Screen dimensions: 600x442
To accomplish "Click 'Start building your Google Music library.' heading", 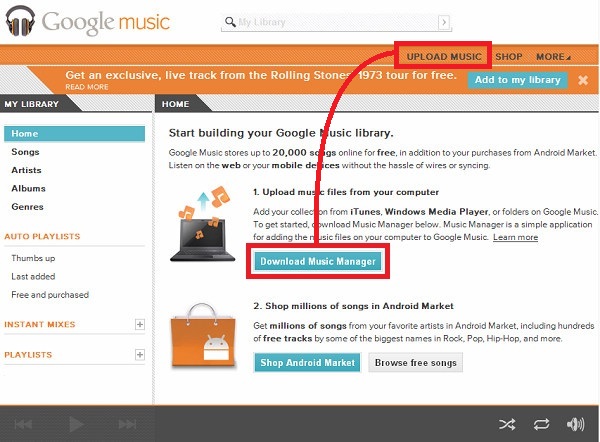I will [x=281, y=133].
